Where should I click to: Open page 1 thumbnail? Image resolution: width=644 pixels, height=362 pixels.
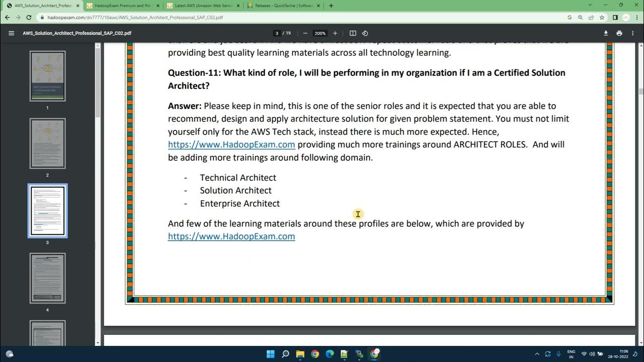click(x=47, y=76)
